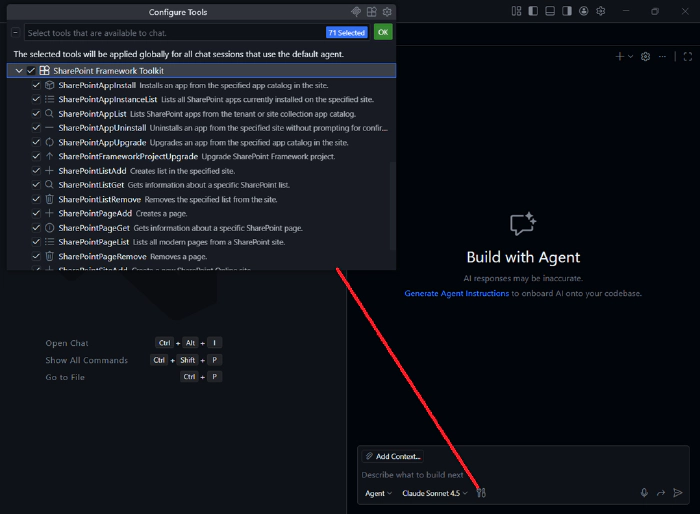Open the Manage gear icon in the title bar
The height and width of the screenshot is (514, 700).
(x=601, y=11)
